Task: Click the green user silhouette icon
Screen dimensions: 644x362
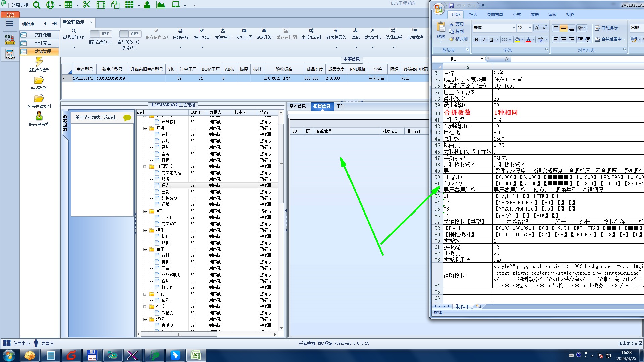Action: point(147,5)
